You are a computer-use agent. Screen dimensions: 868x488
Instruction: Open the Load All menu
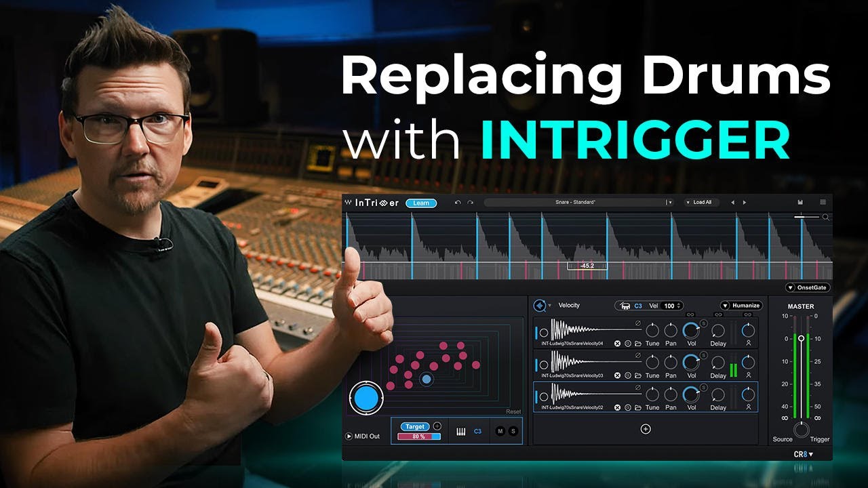tap(703, 203)
